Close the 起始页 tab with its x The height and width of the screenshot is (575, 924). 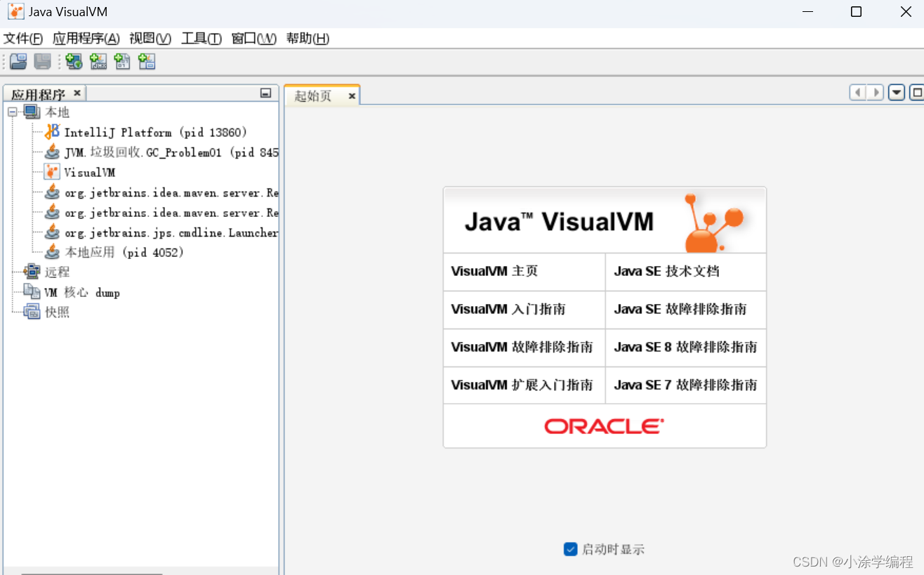click(351, 95)
